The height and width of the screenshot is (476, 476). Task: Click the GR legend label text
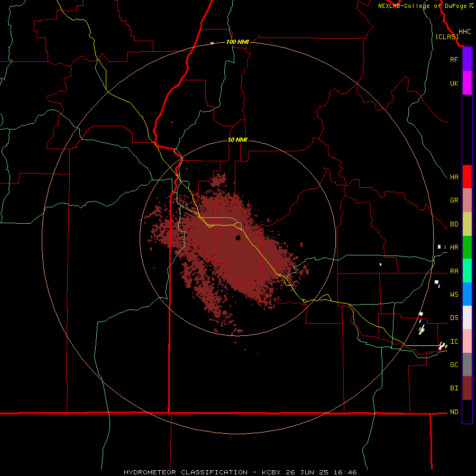[x=454, y=200]
